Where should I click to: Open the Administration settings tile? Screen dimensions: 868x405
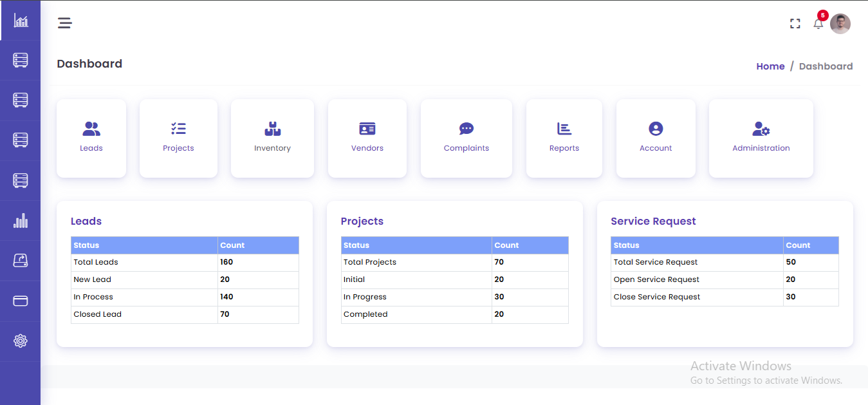tap(761, 137)
